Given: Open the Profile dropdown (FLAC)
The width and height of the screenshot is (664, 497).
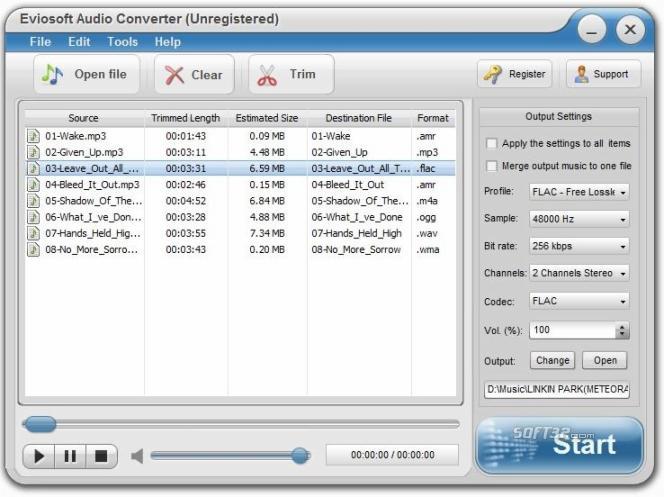Looking at the screenshot, I should pyautogui.click(x=579, y=192).
